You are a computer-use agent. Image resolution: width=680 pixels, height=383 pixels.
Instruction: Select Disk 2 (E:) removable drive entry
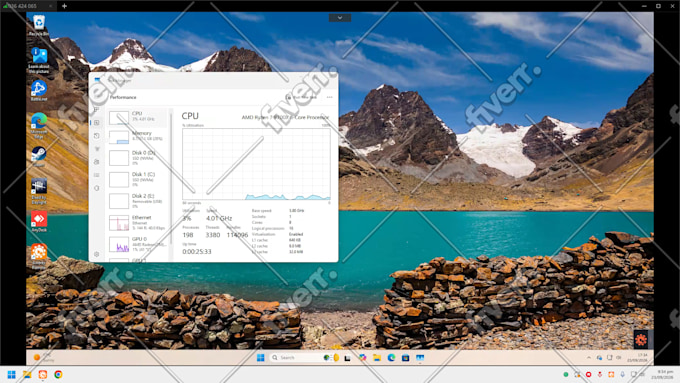tap(137, 200)
